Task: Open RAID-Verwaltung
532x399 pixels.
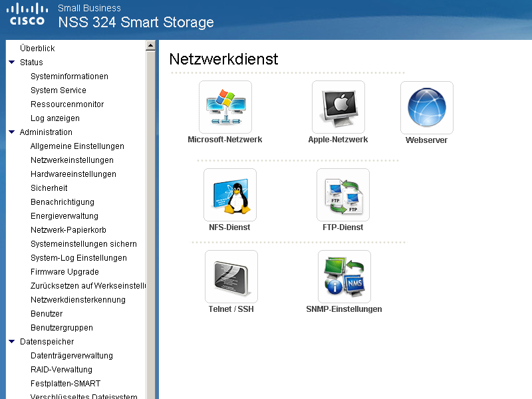Action: pyautogui.click(x=61, y=370)
